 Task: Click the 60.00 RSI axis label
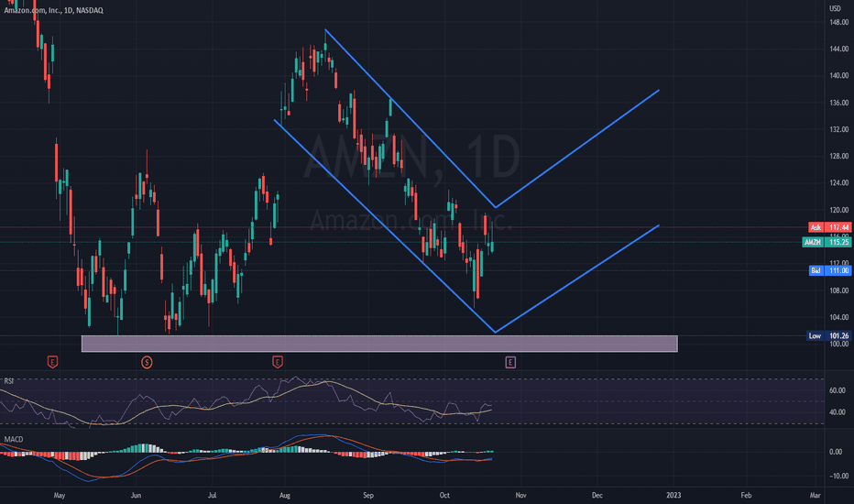[838, 390]
